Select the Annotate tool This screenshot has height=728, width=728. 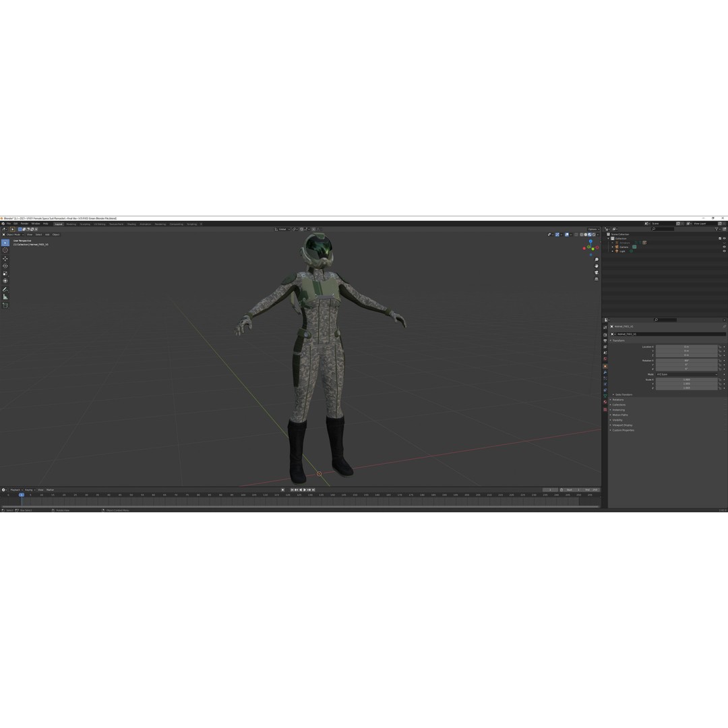click(x=5, y=289)
